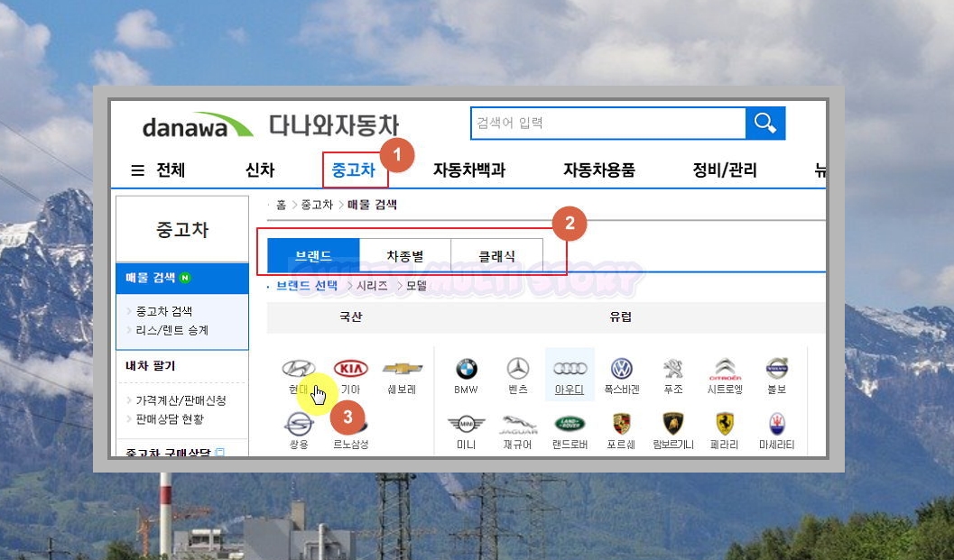The width and height of the screenshot is (954, 560).
Task: Open the 중고차 menu
Action: click(x=353, y=170)
